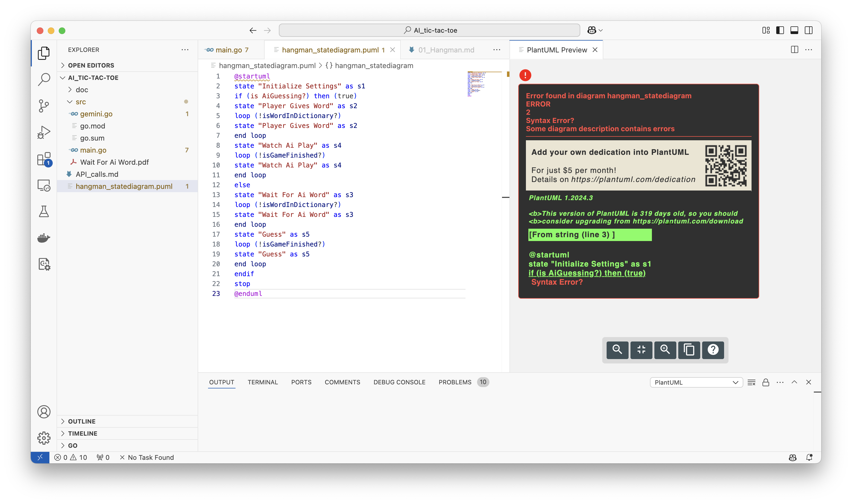Open the Docker view
Image resolution: width=852 pixels, height=504 pixels.
(44, 238)
